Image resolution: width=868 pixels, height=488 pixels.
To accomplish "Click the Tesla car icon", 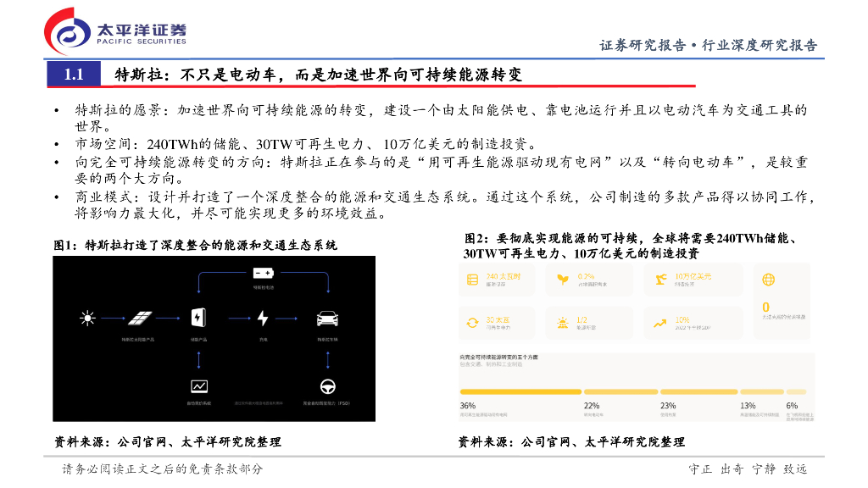I will [x=327, y=319].
